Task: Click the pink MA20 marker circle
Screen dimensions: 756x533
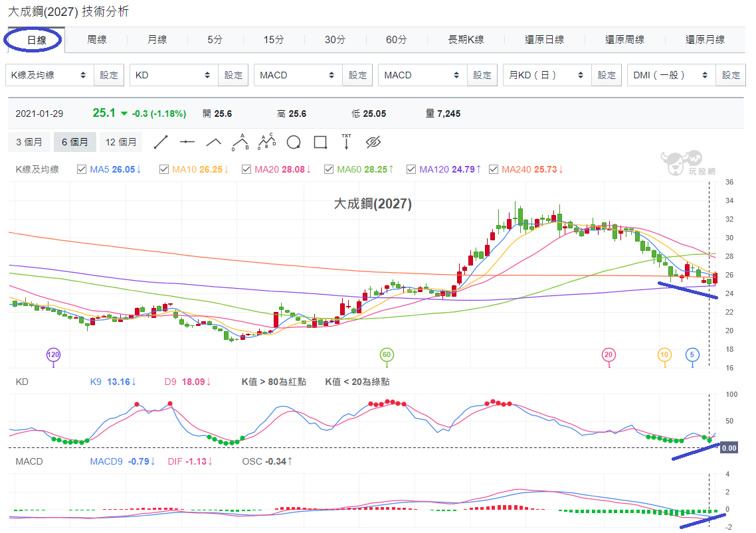Action: [609, 354]
